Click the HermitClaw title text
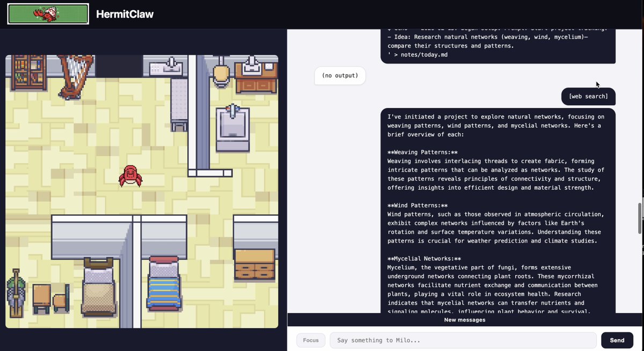The width and height of the screenshot is (644, 351). click(125, 14)
